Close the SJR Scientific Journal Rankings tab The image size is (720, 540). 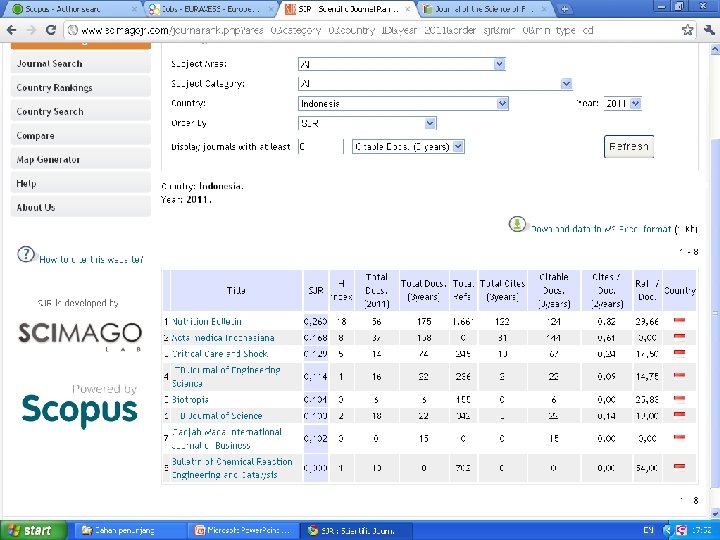(x=407, y=9)
